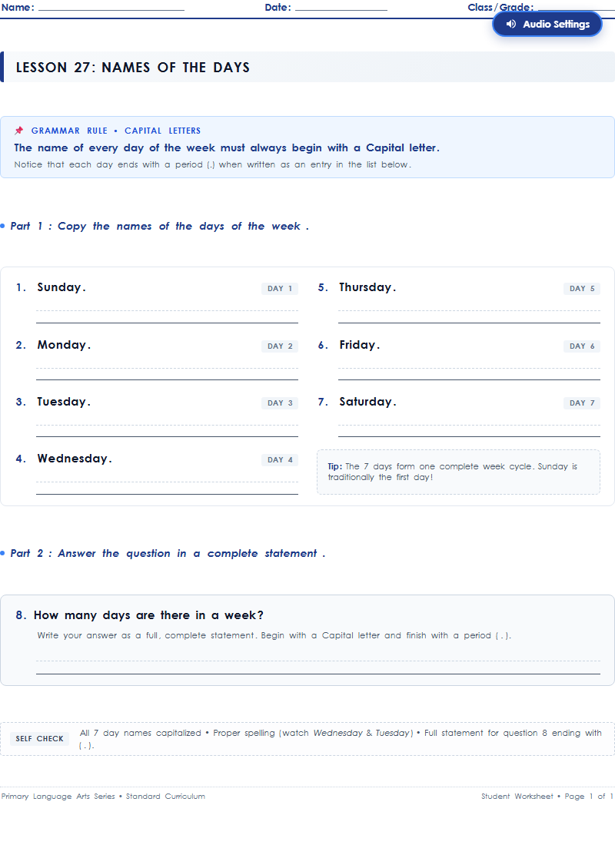Screen dimensions: 615x868
Task: Click the pushpin icon beside Grammar Rule
Action: click(x=19, y=131)
